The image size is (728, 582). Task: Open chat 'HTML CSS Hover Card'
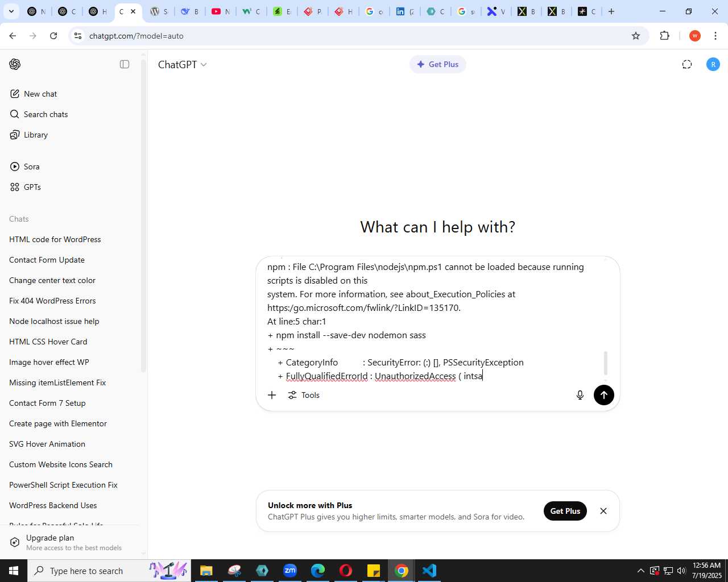(x=48, y=342)
